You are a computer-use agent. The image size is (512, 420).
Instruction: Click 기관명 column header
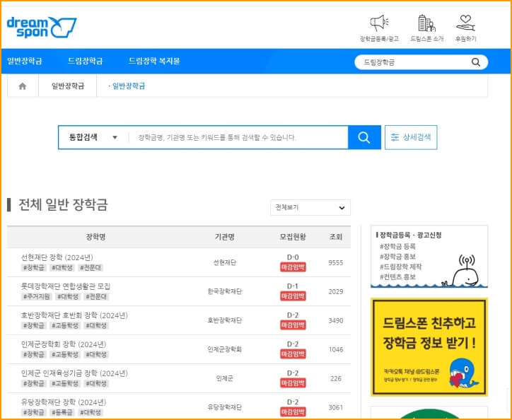click(225, 237)
